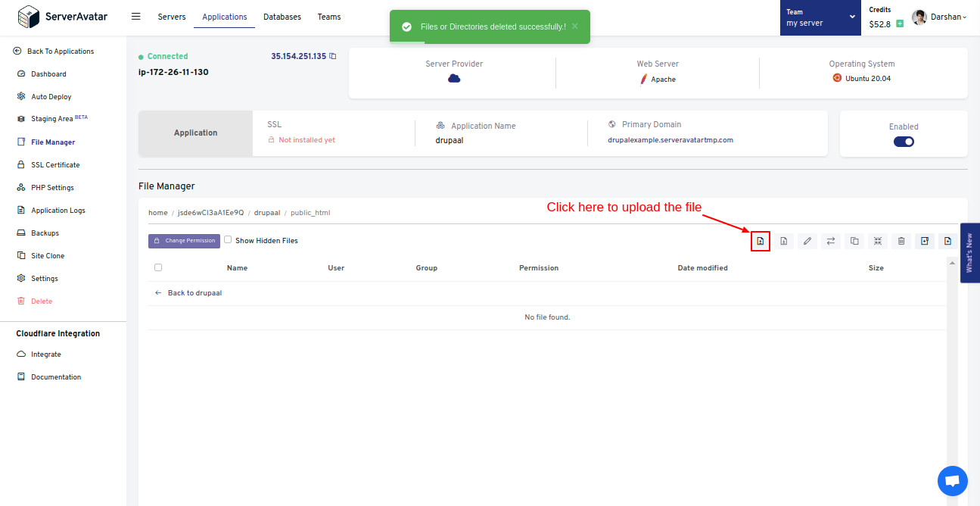Open Settings in sidebar
Screen dimensions: 980x506
click(x=45, y=279)
